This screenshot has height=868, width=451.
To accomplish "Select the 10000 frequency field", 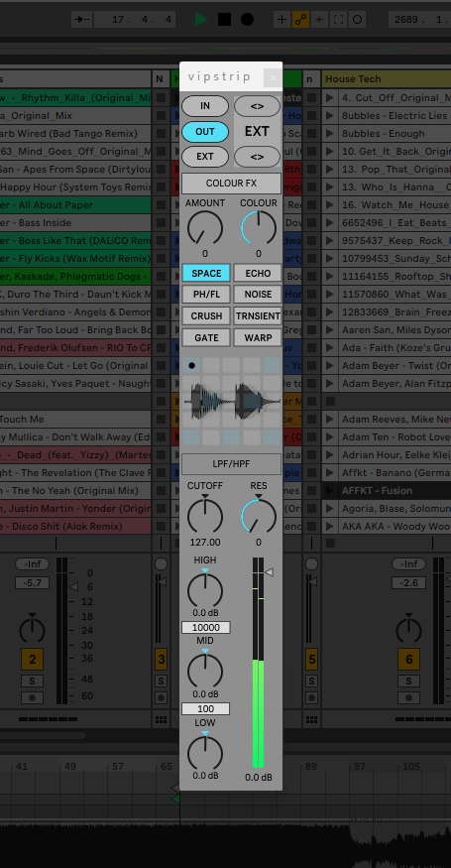I will click(x=206, y=628).
